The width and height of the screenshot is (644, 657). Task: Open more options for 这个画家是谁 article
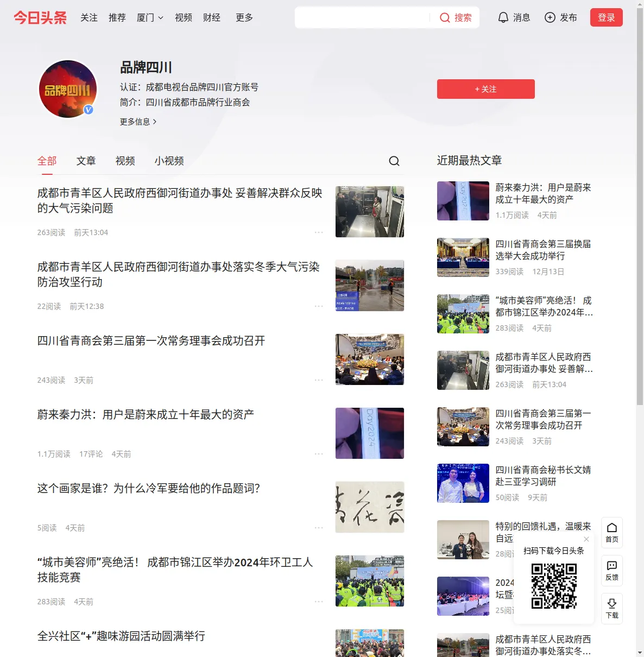(x=319, y=528)
